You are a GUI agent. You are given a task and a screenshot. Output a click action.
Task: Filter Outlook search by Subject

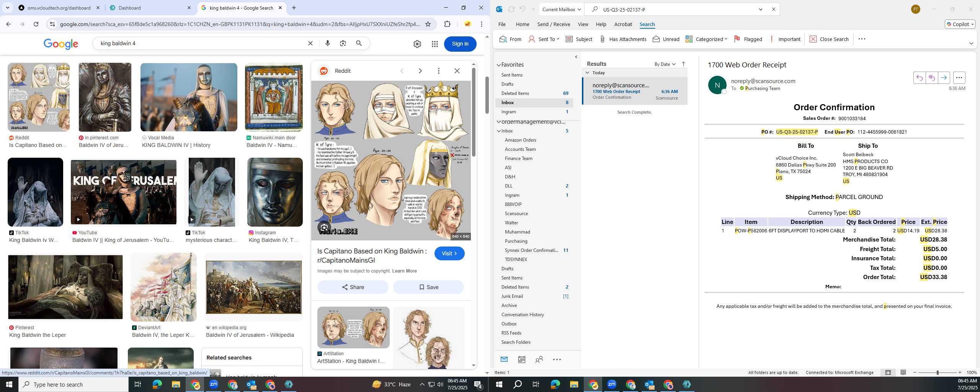point(579,39)
